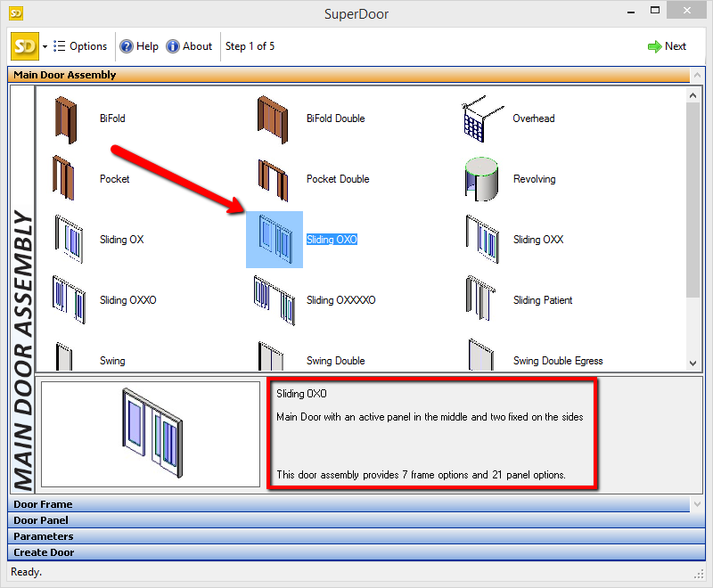Click the Sliding OXXXXO door icon

tap(275, 300)
